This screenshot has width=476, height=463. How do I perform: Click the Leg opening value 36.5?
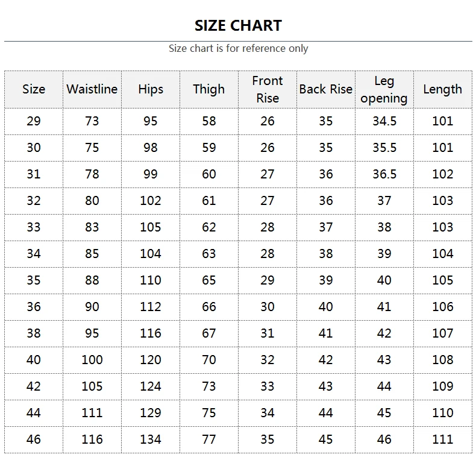[384, 174]
